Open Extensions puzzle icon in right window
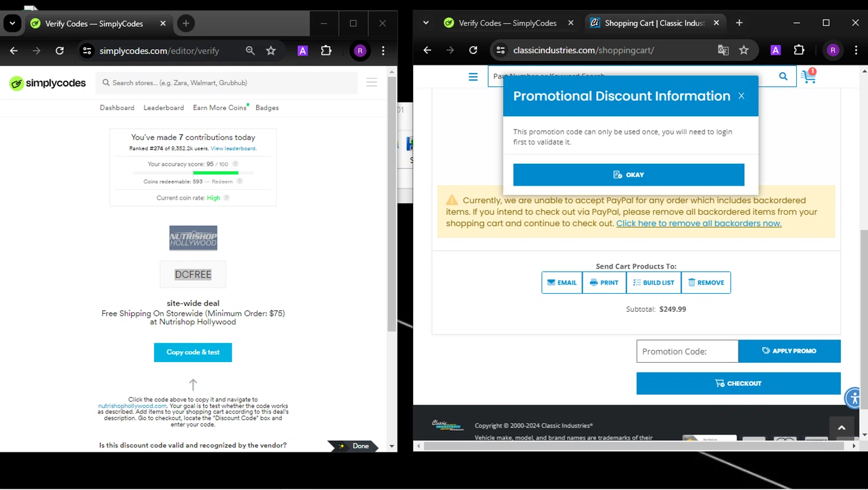 coord(799,50)
